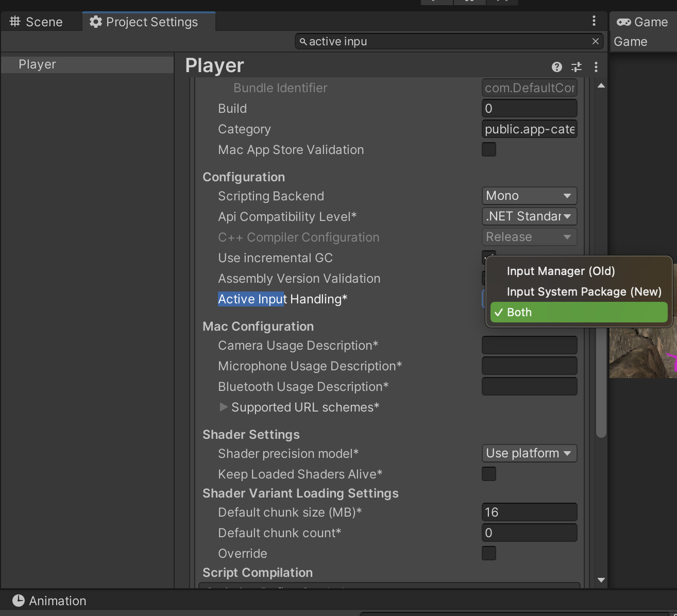Click the Script Compilation heading

pos(258,572)
